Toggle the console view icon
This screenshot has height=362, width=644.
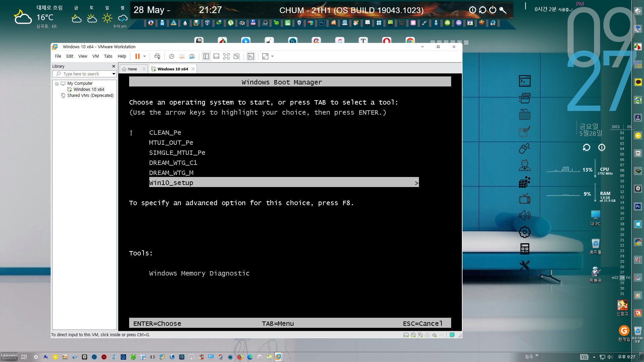tap(251, 56)
